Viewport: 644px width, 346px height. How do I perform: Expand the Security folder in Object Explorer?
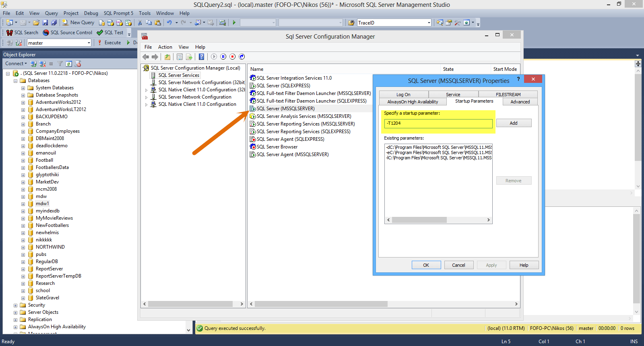click(15, 305)
